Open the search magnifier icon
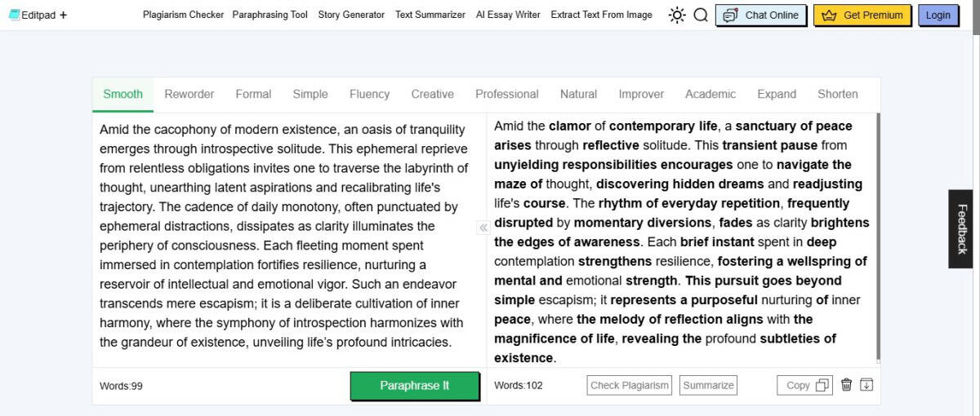980x416 pixels. 701,15
